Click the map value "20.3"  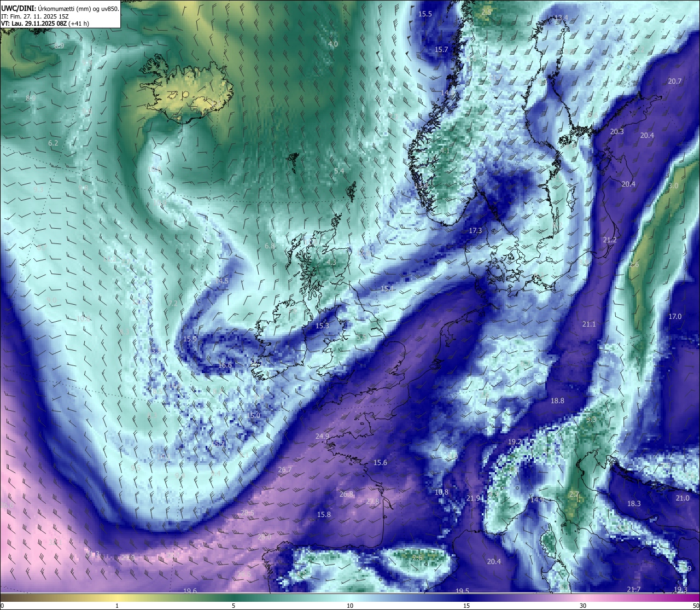click(x=617, y=131)
